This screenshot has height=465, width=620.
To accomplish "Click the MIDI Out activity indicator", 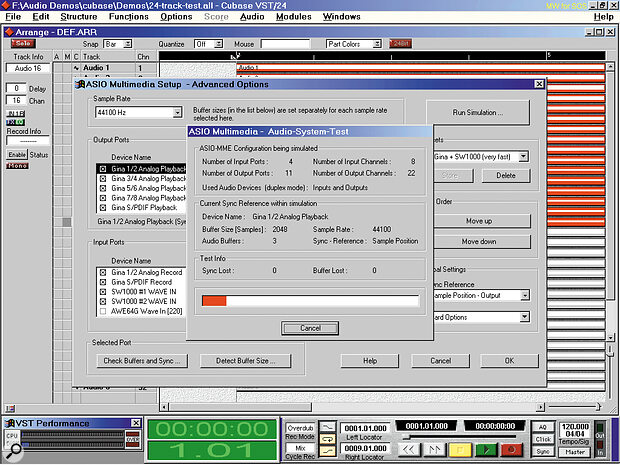I will [x=600, y=430].
